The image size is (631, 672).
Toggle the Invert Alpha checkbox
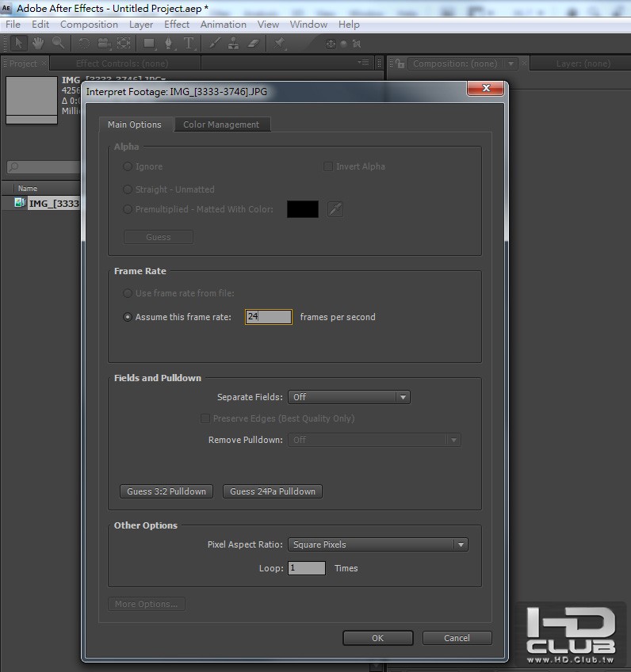(x=328, y=166)
